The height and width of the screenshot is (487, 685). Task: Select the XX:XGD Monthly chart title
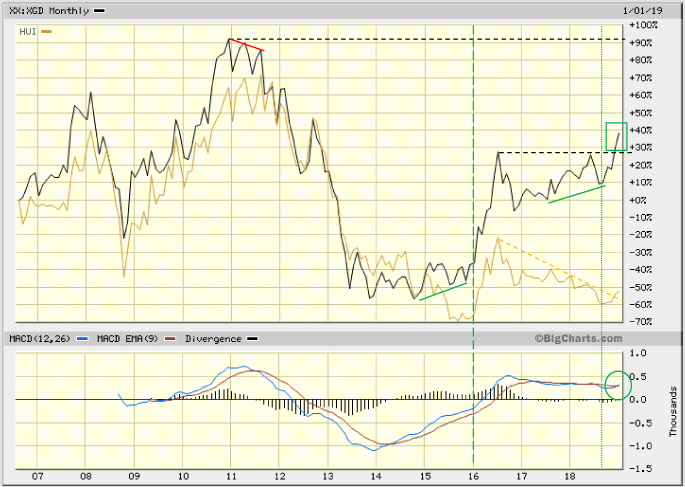coord(49,10)
